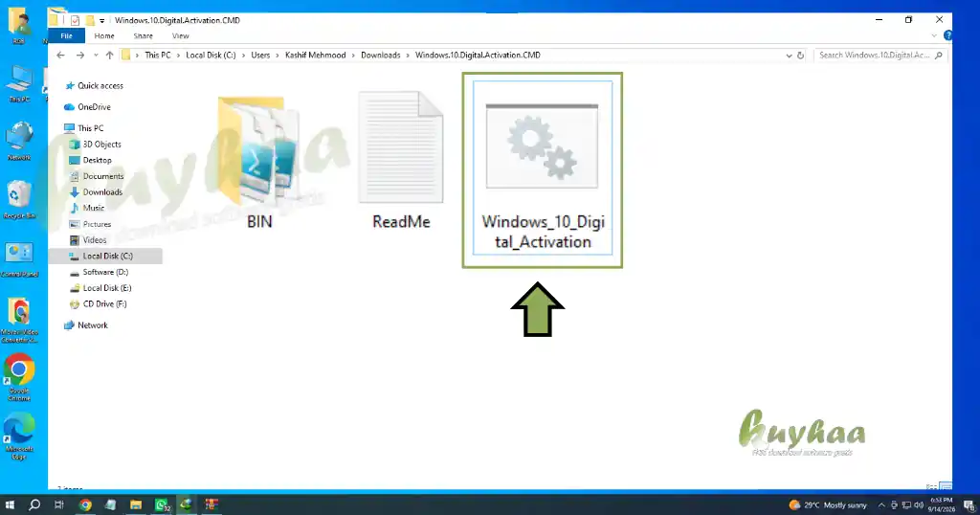Open WinRAR taskbar button
980x515 pixels.
[212, 504]
